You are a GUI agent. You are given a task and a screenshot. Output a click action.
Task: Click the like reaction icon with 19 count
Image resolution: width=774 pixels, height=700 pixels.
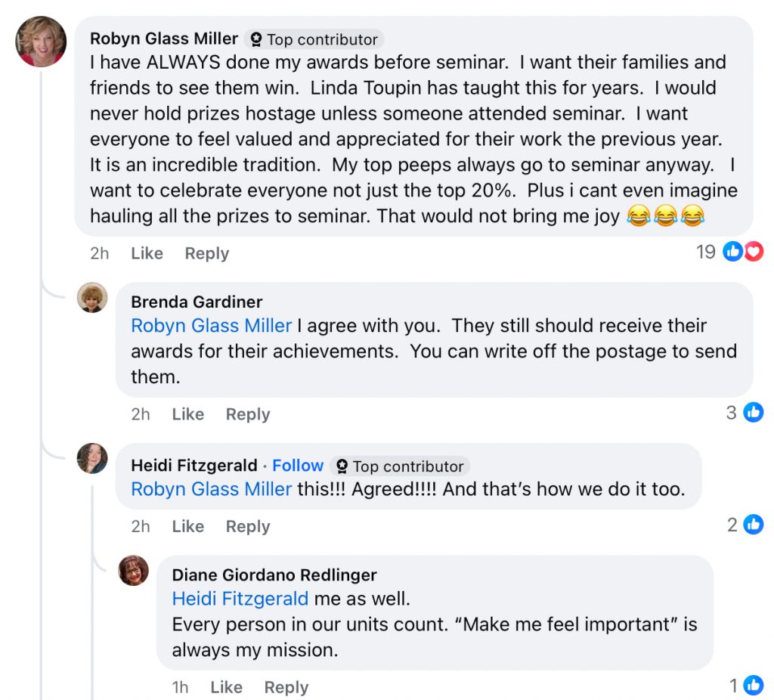732,252
